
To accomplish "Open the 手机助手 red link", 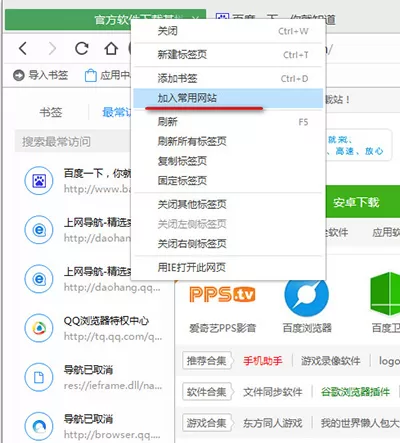I will (x=263, y=361).
